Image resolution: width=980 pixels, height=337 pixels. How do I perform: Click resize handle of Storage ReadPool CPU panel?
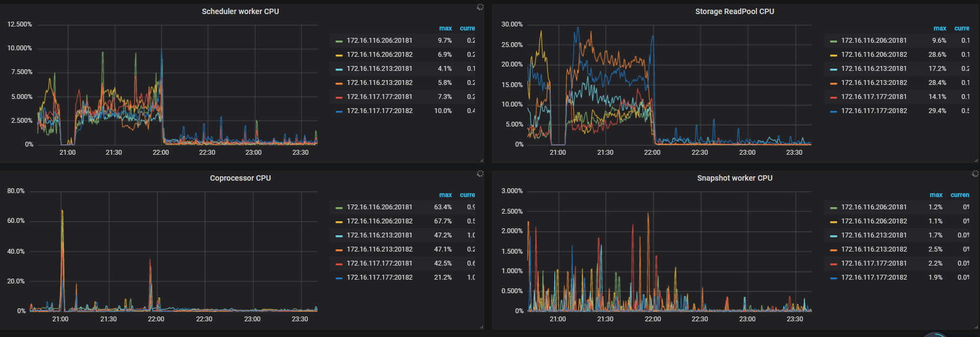pos(976,160)
